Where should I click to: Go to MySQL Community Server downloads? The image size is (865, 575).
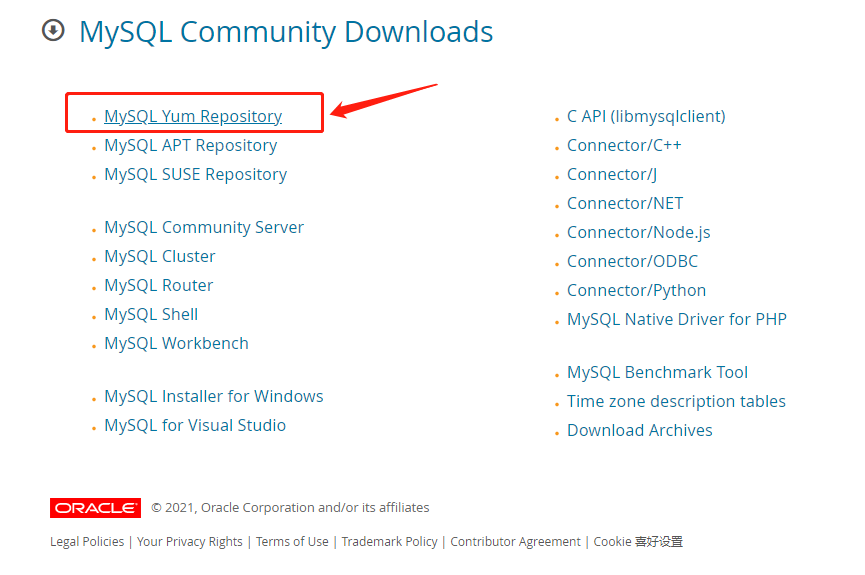pos(204,227)
